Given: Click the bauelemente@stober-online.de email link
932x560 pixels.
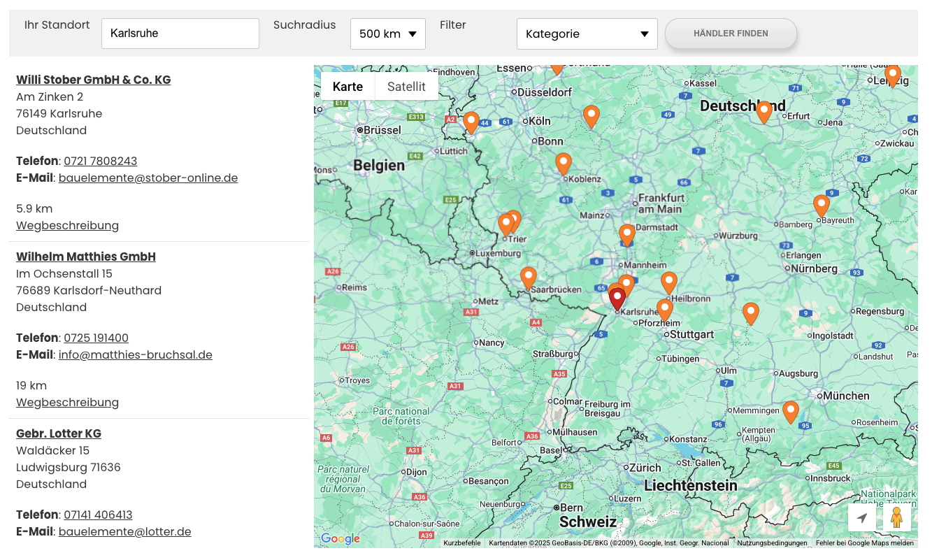Looking at the screenshot, I should click(148, 178).
